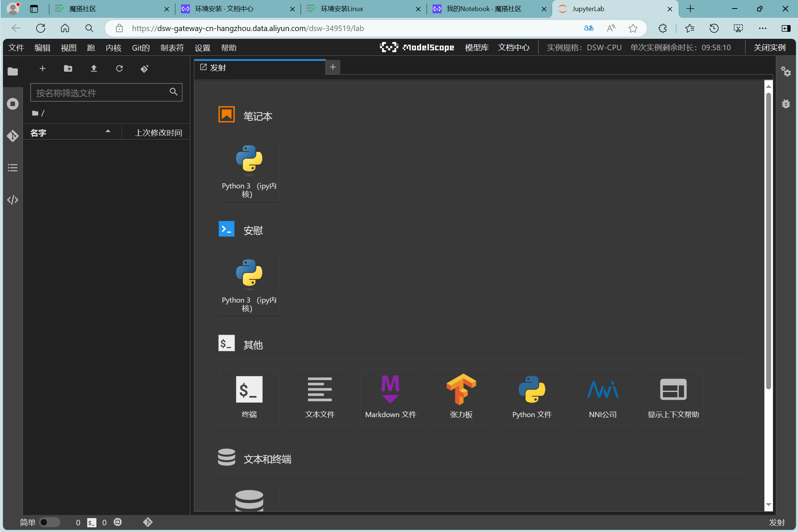
Task: Refresh the file list icon
Action: point(119,68)
